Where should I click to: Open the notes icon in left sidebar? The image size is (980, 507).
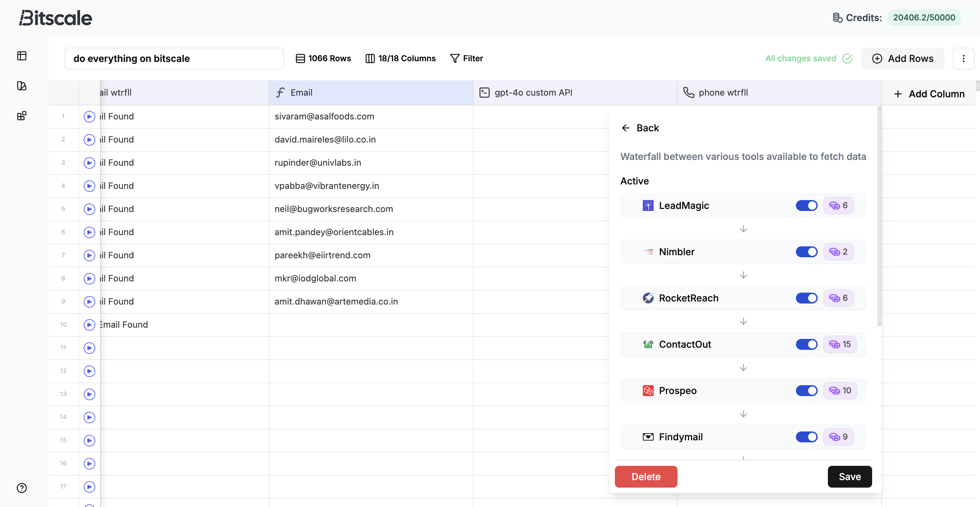coord(22,86)
